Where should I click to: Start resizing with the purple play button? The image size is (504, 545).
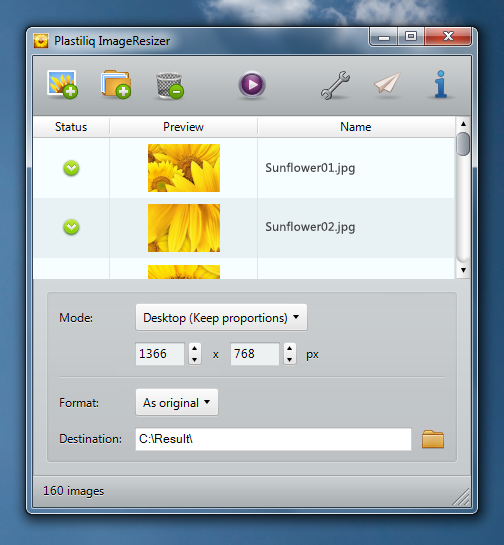pyautogui.click(x=252, y=84)
